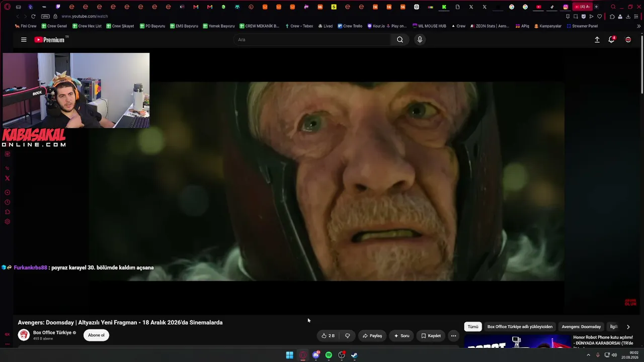The image size is (644, 362).
Task: Show hidden system tray icons
Action: click(x=588, y=355)
